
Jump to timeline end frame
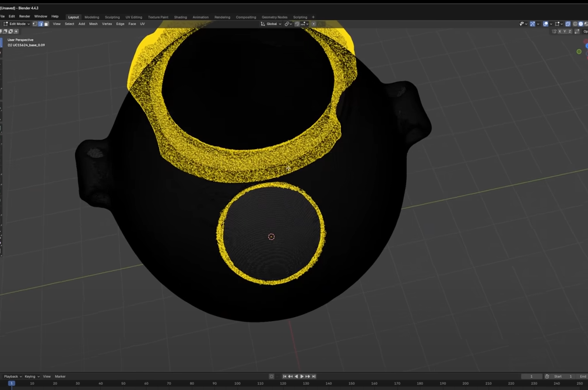coord(314,377)
